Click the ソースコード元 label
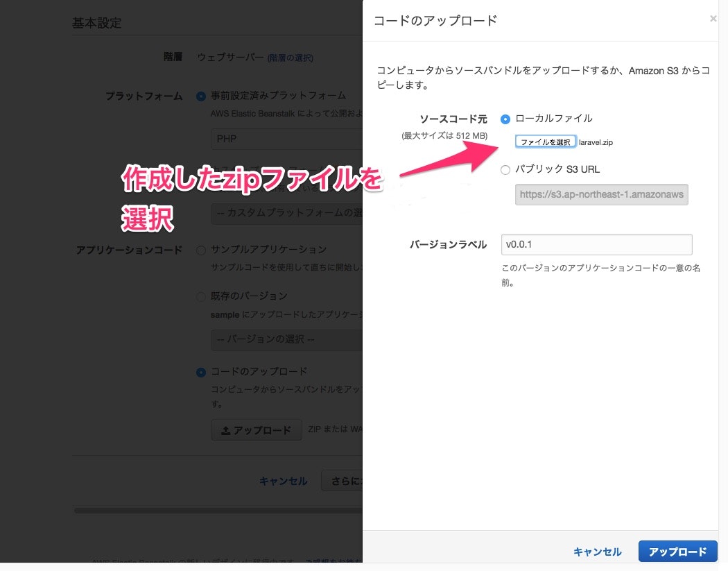 coord(453,119)
